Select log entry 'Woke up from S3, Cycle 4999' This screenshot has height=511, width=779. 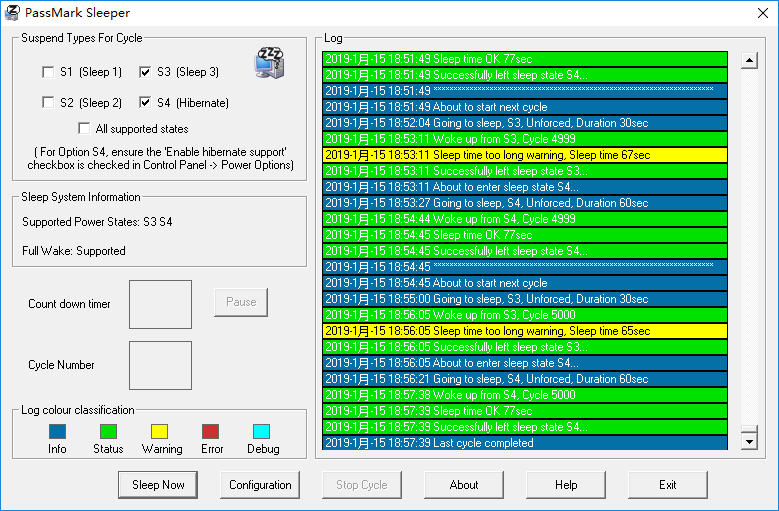(525, 139)
